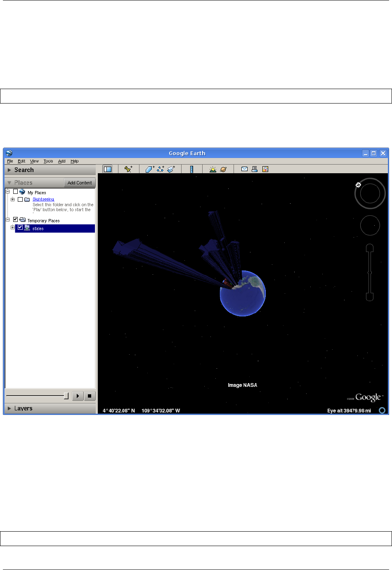Click the Earth globe in the 3D viewer
The image size is (392, 570).
[243, 293]
